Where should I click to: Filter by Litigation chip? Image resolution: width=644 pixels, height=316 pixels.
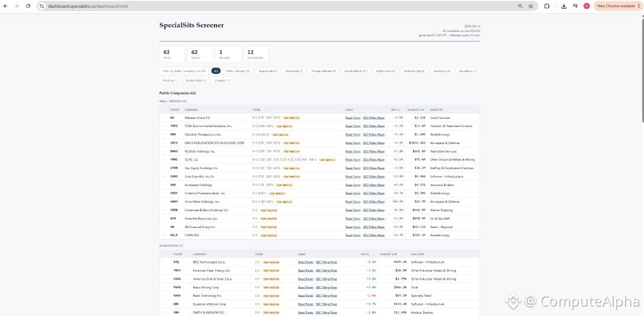point(222,80)
